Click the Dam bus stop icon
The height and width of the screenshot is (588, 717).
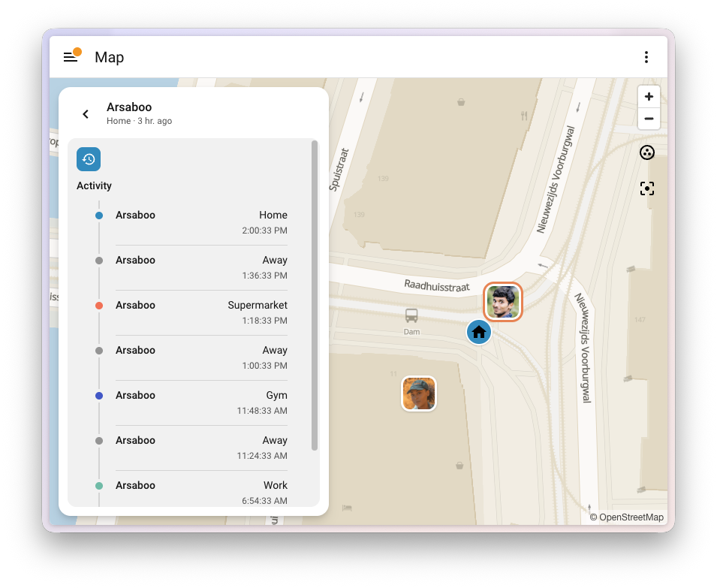(x=411, y=315)
